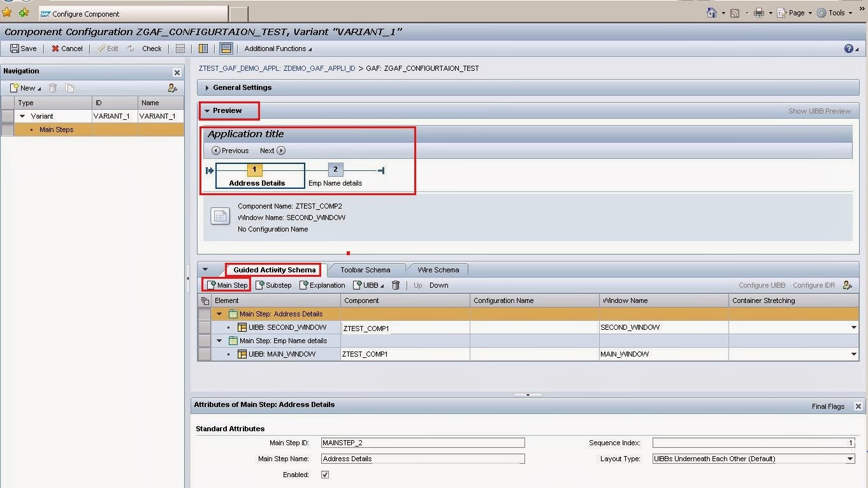Click the red Cancel icon
Viewport: 868px width, 488px height.
(x=55, y=48)
